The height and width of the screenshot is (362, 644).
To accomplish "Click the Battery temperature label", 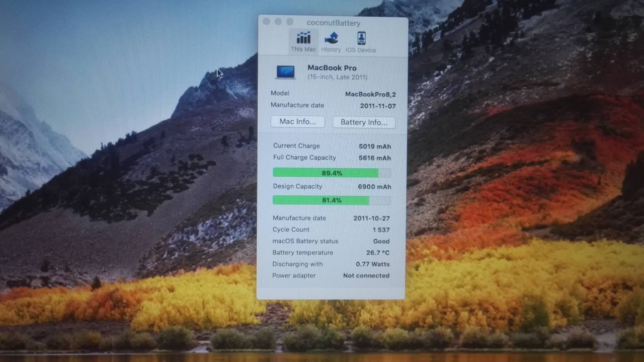I will (302, 253).
